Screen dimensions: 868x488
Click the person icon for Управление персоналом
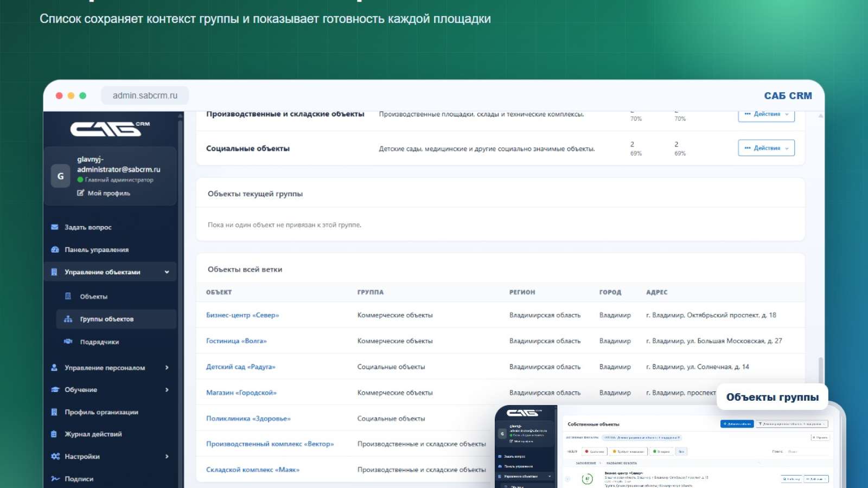(54, 368)
